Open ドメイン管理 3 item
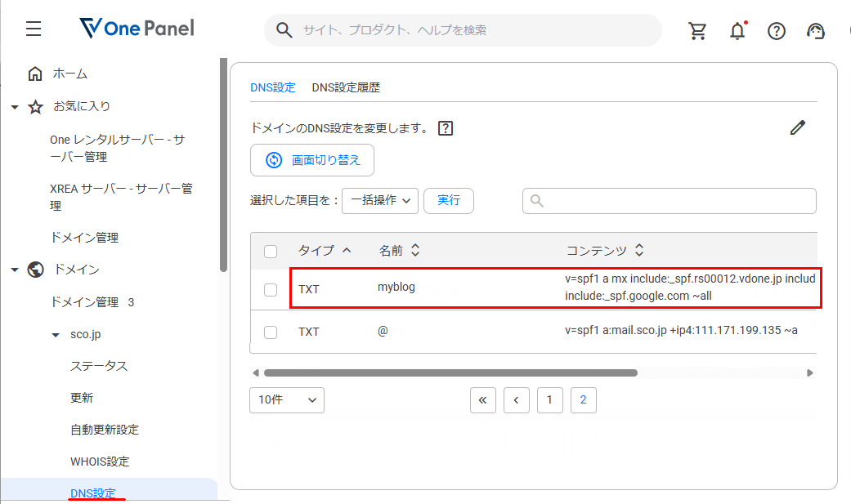Viewport: 851px width, 504px height. pyautogui.click(x=92, y=302)
